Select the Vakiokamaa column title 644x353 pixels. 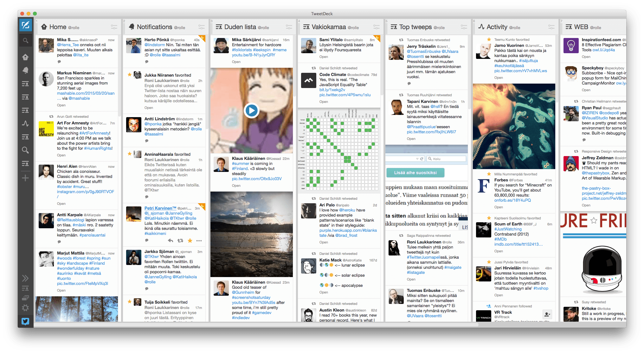point(329,27)
